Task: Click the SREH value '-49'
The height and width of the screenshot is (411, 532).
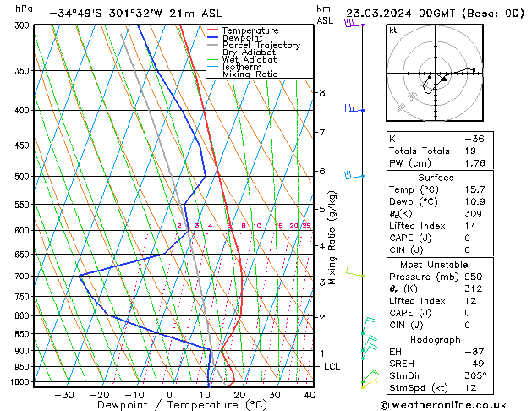Action: click(x=474, y=364)
